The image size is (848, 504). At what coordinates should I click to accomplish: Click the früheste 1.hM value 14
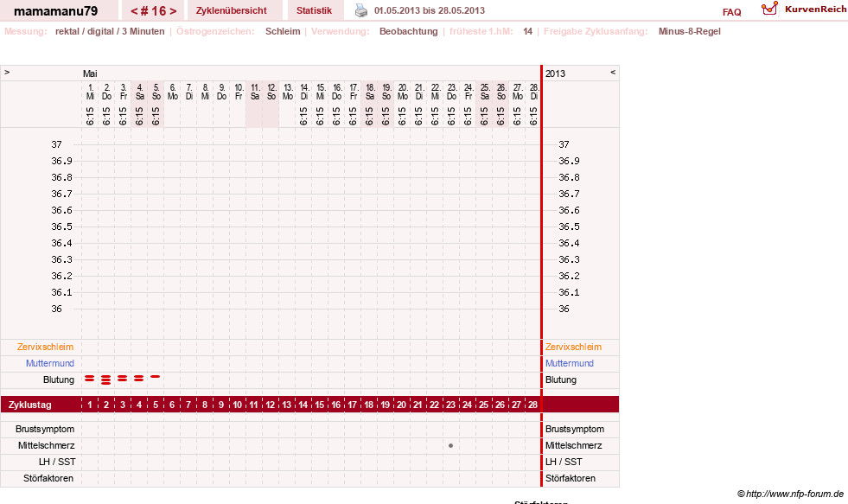528,31
